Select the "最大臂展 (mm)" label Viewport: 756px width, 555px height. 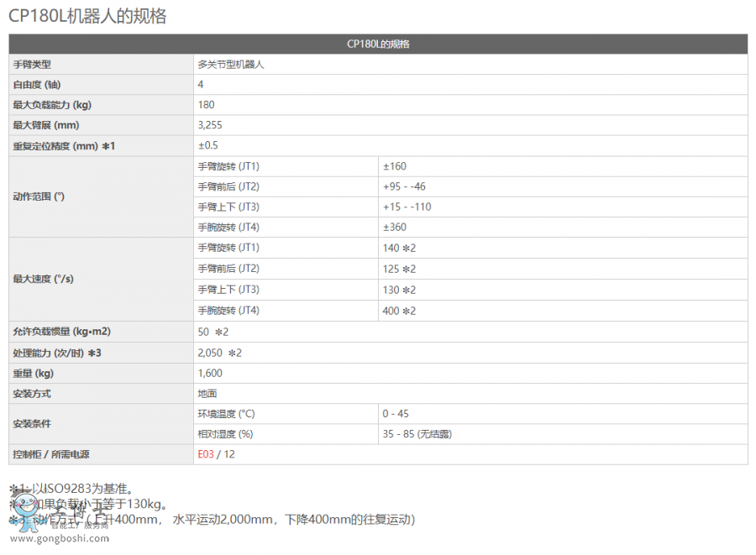click(x=46, y=125)
